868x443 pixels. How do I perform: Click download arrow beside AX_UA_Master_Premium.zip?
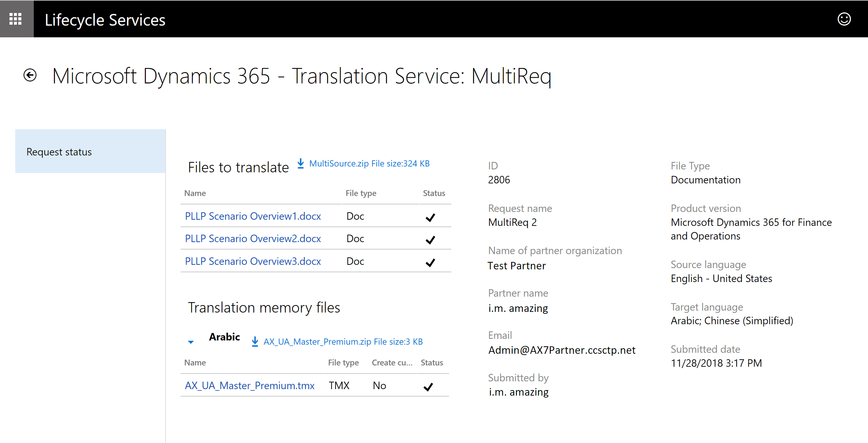coord(255,341)
